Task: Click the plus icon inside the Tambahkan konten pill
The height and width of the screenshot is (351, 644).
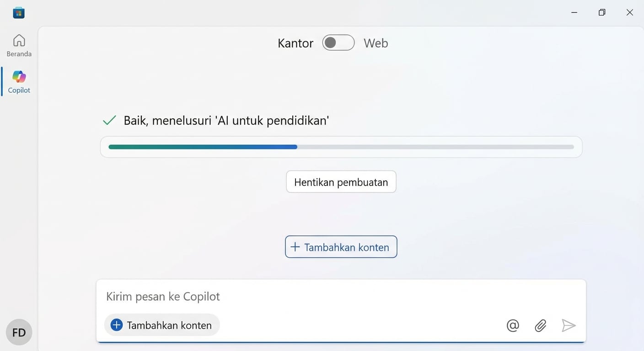Action: [x=117, y=324]
